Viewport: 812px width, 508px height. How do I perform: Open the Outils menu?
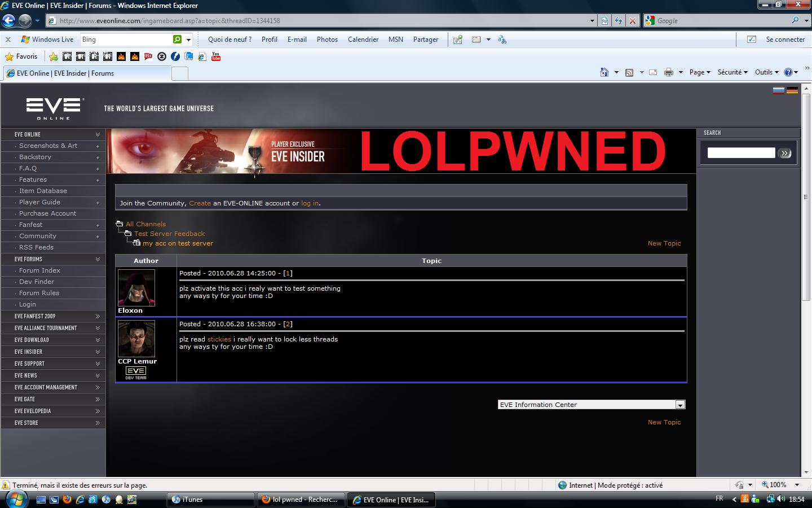pos(767,72)
